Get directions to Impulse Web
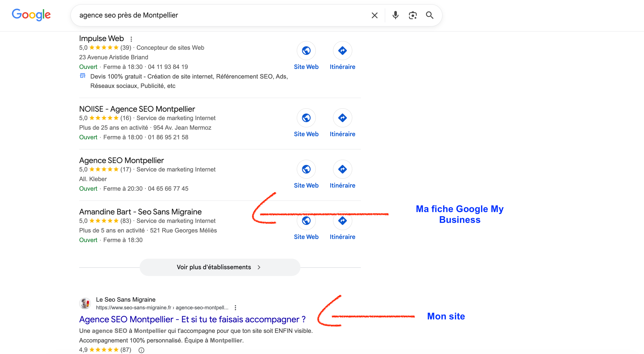Image resolution: width=644 pixels, height=354 pixels. click(x=342, y=51)
